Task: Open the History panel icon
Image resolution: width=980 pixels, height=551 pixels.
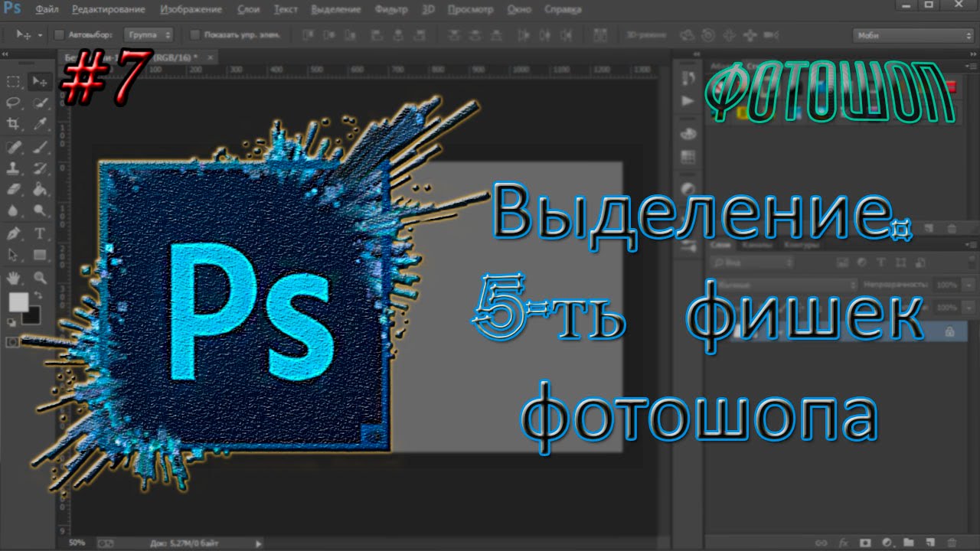Action: (688, 80)
